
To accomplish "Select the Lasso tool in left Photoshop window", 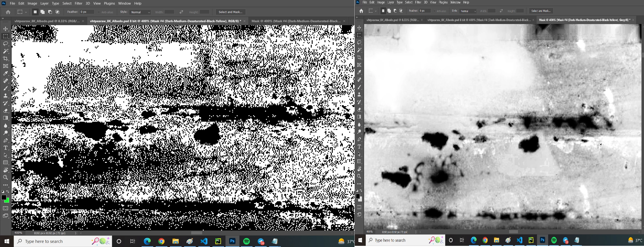I will tap(5, 44).
